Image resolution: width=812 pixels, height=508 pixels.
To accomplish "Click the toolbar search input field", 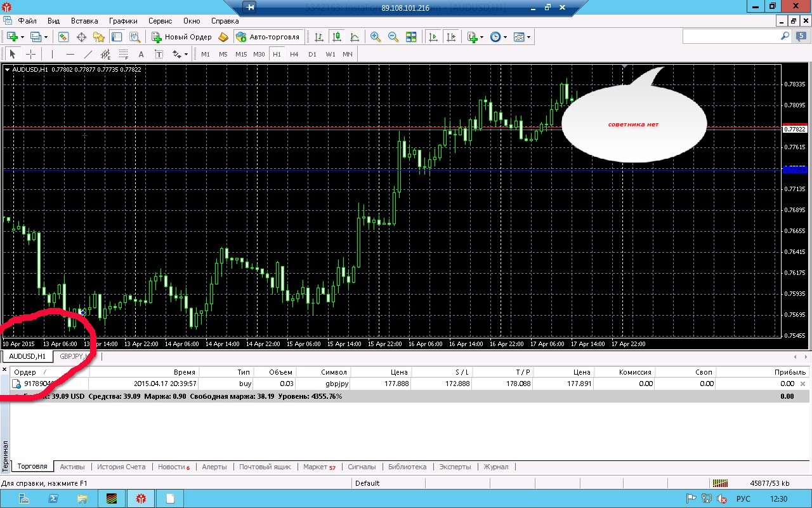I will [731, 37].
